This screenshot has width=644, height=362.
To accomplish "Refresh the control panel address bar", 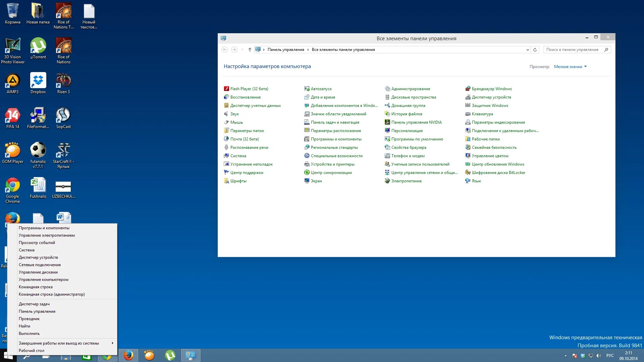I will (x=535, y=50).
